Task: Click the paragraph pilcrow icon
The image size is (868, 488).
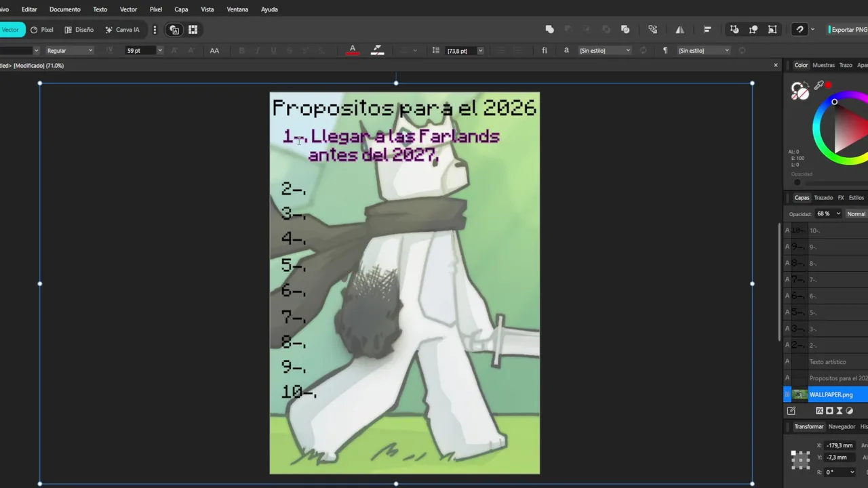Action: 665,51
